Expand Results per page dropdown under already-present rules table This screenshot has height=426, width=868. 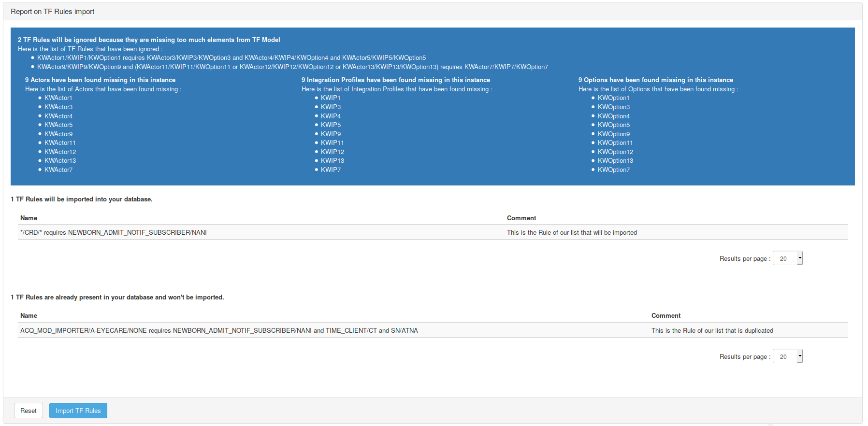coord(787,356)
